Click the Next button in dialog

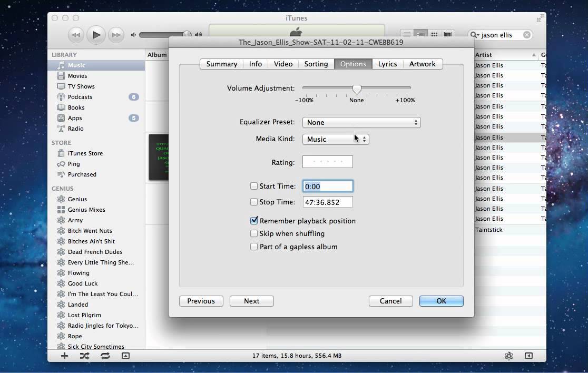[252, 301]
